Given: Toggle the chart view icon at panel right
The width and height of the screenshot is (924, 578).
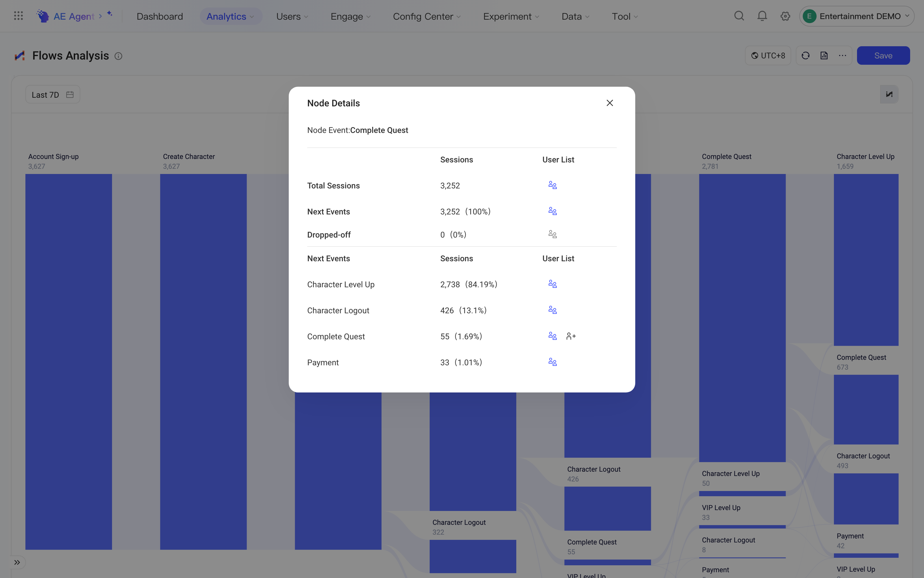Looking at the screenshot, I should click(x=889, y=95).
